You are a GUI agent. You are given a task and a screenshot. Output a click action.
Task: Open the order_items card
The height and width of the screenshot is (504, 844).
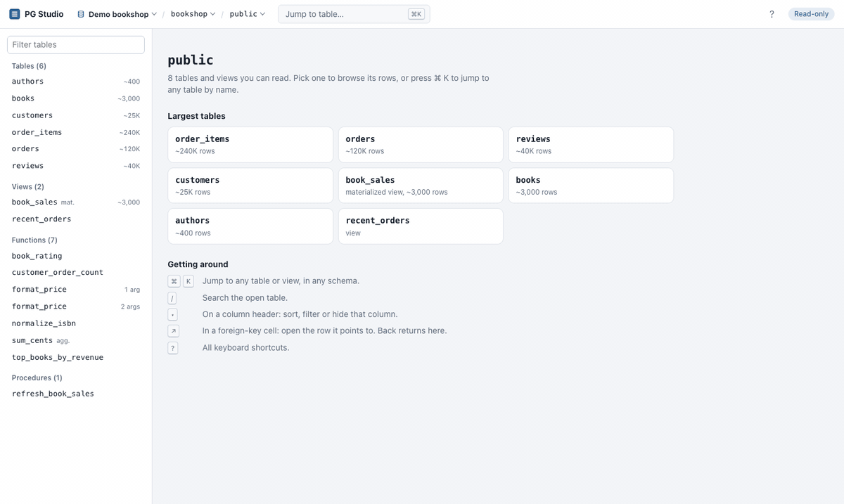click(x=250, y=145)
